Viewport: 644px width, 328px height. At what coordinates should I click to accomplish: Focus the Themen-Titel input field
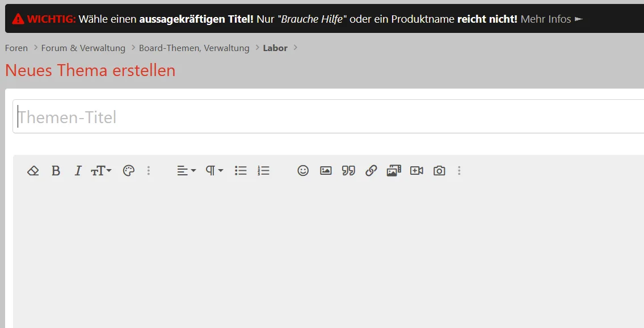(x=329, y=116)
